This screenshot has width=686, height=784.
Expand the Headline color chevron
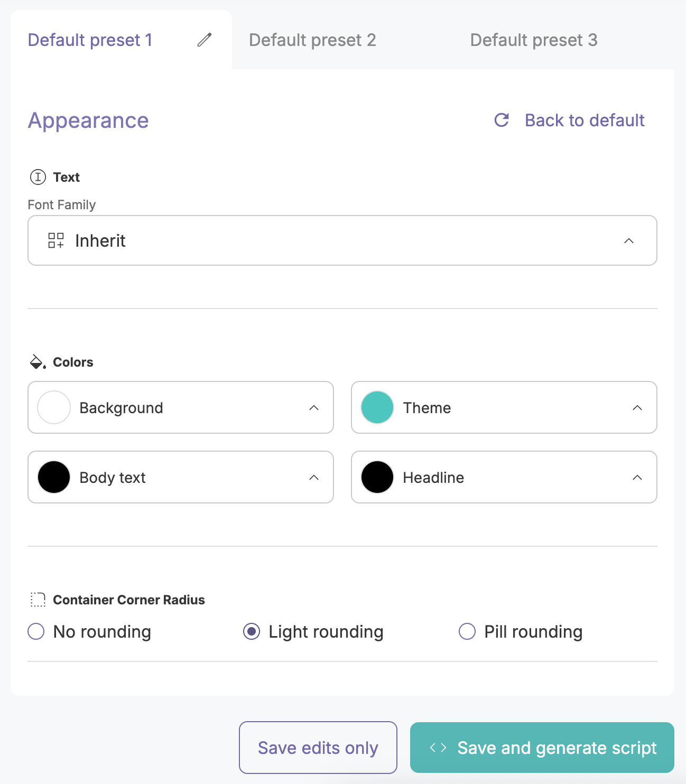(x=637, y=478)
